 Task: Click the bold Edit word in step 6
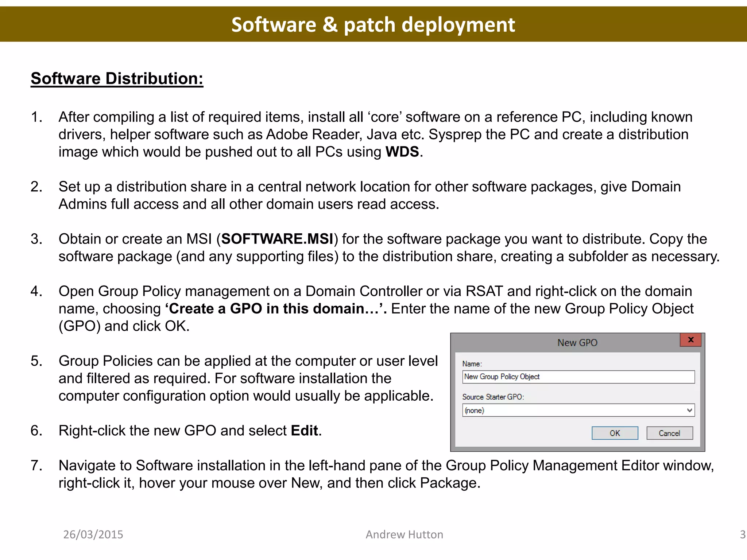[305, 431]
